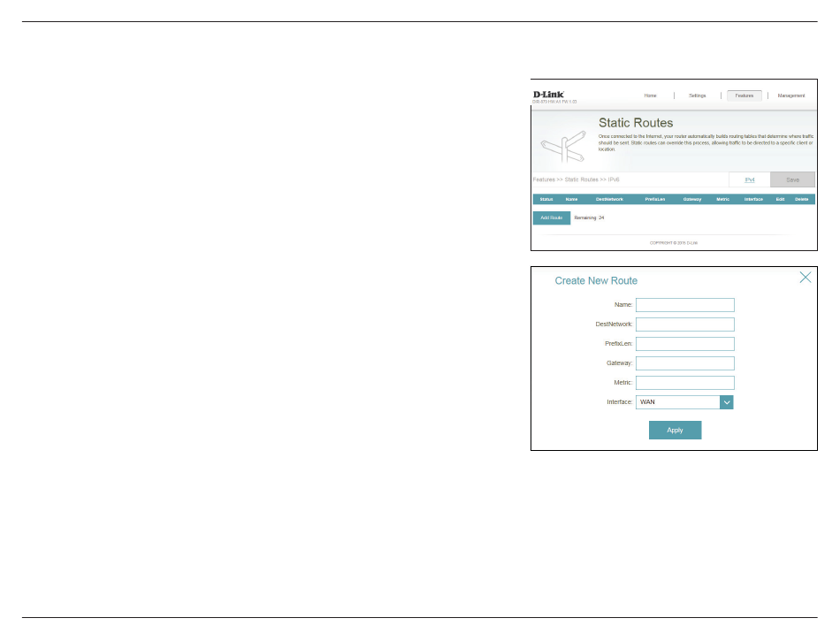Click the Gateway column header
The width and height of the screenshot is (840, 641).
(x=692, y=199)
